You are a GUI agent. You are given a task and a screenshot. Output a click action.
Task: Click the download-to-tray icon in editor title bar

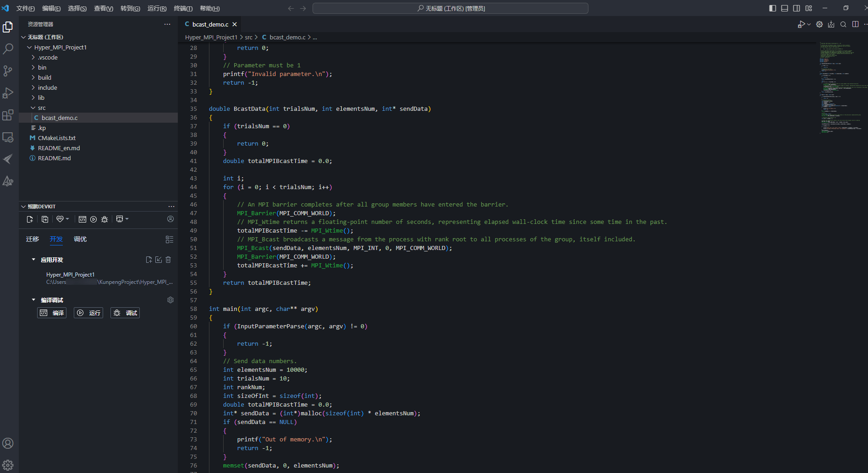[831, 24]
